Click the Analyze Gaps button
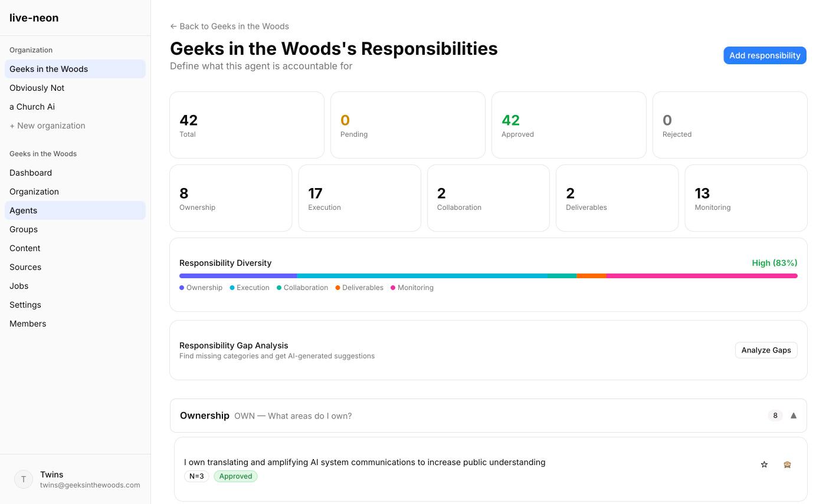The image size is (826, 504). pos(766,350)
